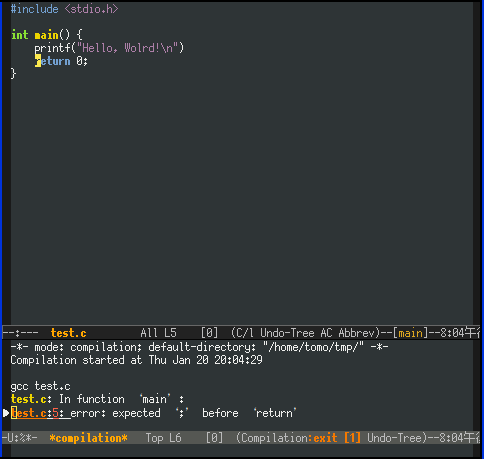Click 'Top L6' position indicator in compilation mode line
484x459 pixels.
click(x=164, y=438)
